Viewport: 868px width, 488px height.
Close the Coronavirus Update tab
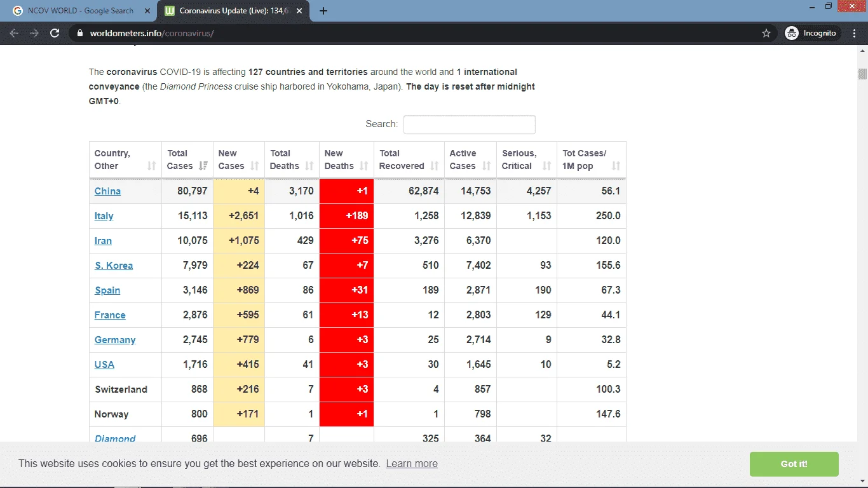point(299,11)
